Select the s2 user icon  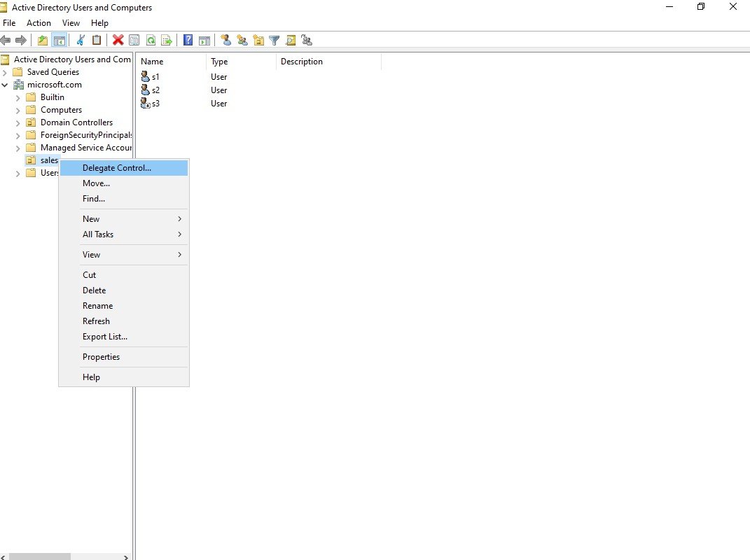tap(146, 90)
